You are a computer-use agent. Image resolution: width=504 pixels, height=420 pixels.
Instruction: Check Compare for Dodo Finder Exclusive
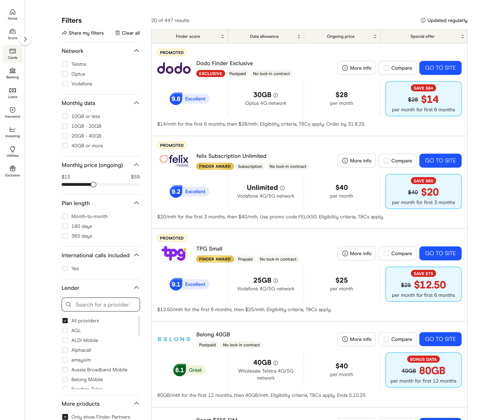(x=386, y=68)
